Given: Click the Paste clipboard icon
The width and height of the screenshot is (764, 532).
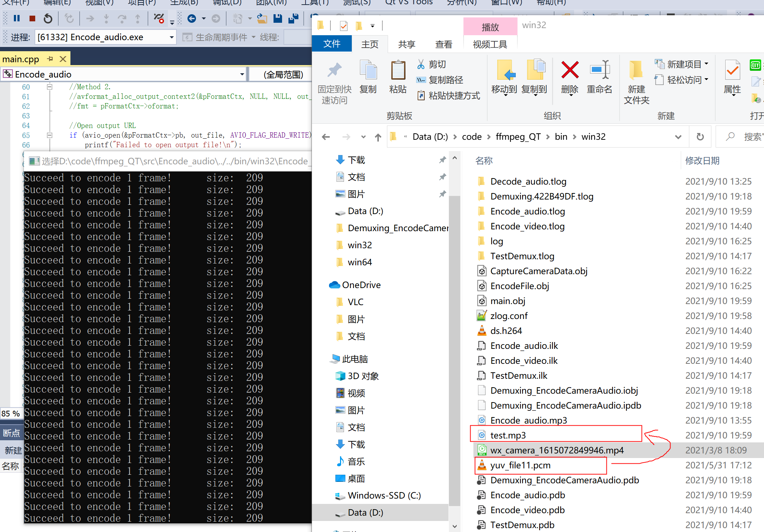Looking at the screenshot, I should pyautogui.click(x=398, y=70).
